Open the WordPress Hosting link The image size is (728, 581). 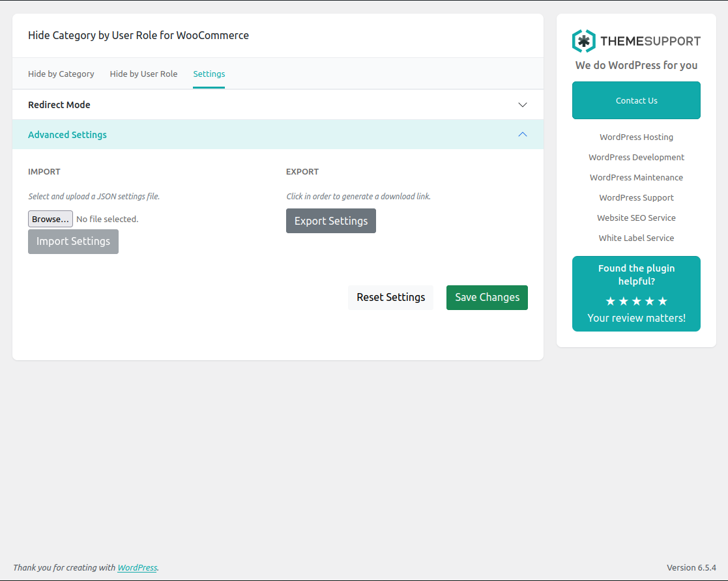(x=636, y=137)
